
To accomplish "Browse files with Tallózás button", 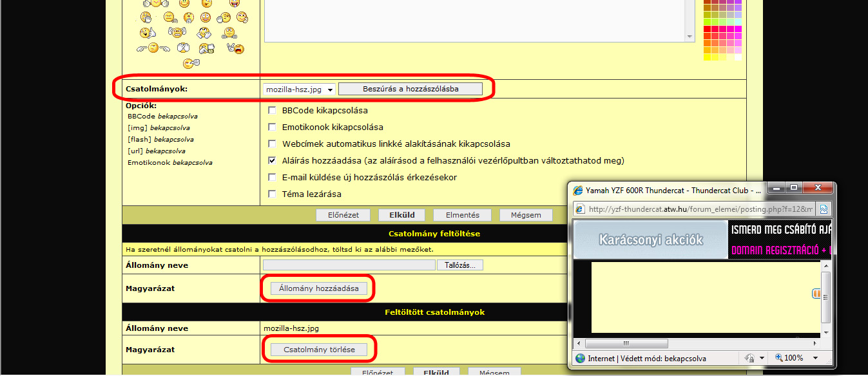I will (460, 265).
